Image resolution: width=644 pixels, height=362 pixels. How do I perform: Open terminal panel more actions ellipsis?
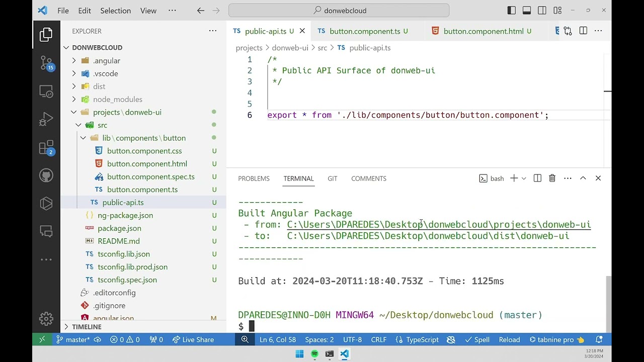click(568, 178)
